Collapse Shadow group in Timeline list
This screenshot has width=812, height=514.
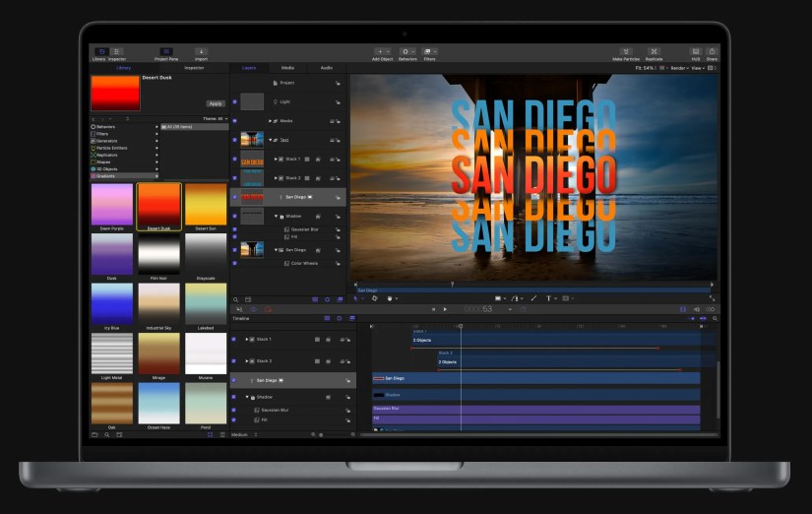click(247, 397)
